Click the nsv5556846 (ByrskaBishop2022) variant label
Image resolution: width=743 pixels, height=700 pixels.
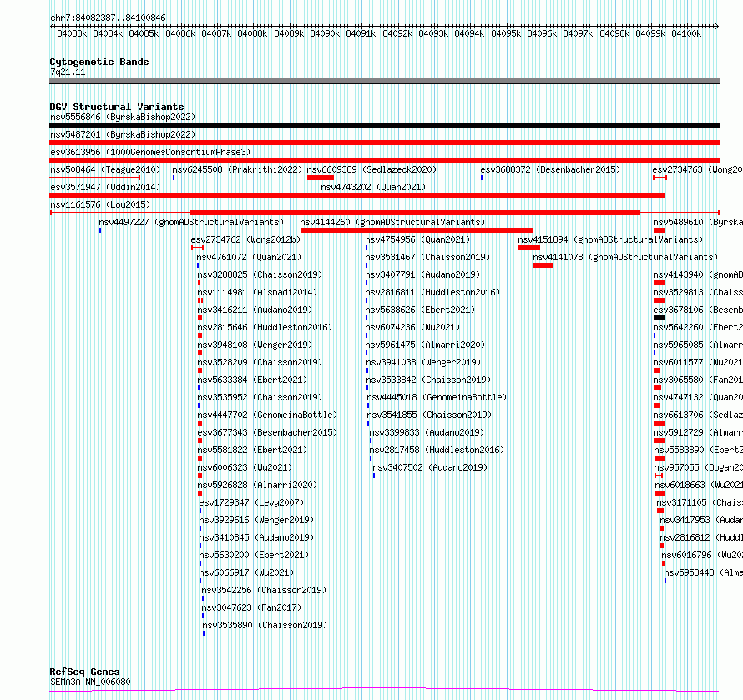click(x=123, y=117)
